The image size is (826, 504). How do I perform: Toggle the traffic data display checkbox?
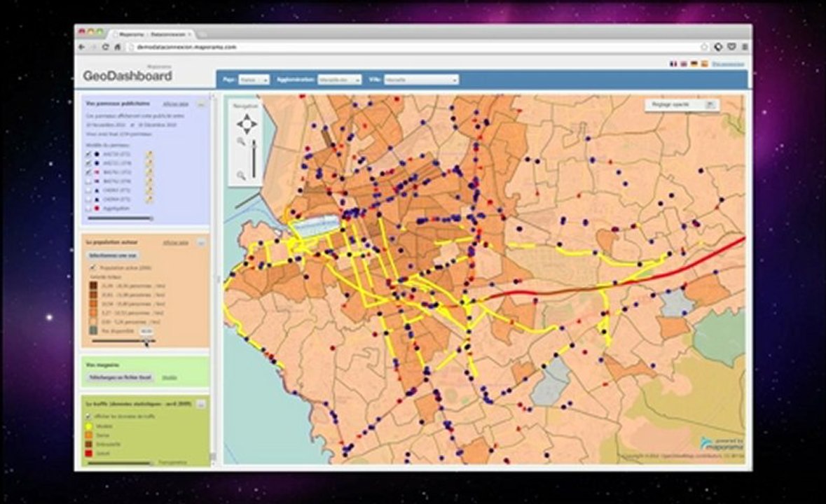88,416
